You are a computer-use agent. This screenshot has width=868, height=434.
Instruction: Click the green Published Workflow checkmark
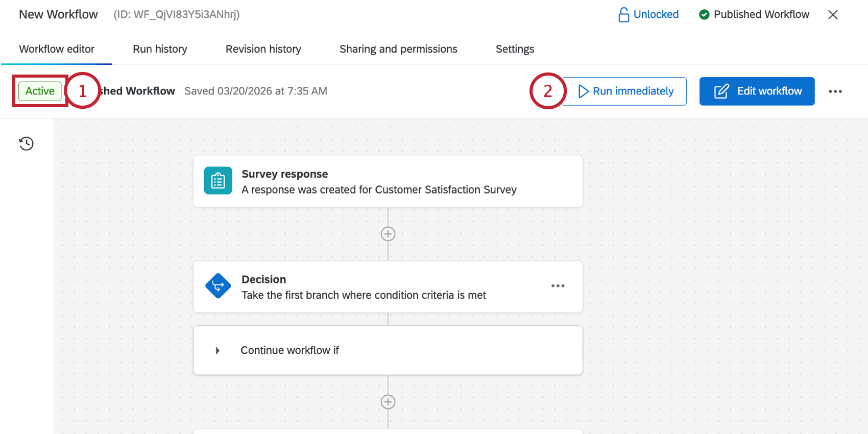704,15
